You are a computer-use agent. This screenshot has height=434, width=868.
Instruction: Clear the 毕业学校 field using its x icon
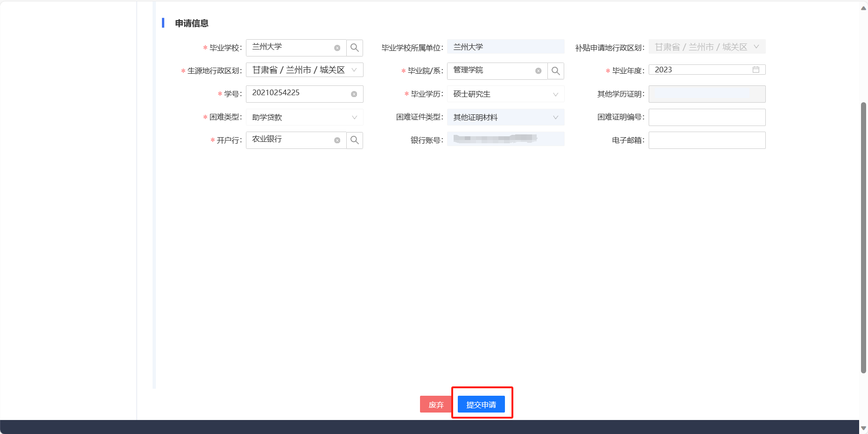pos(337,48)
